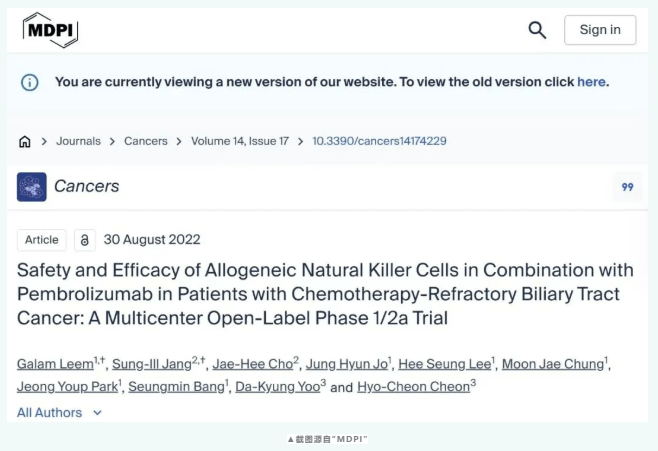Click the Sign in button
The image size is (658, 451).
click(x=600, y=30)
